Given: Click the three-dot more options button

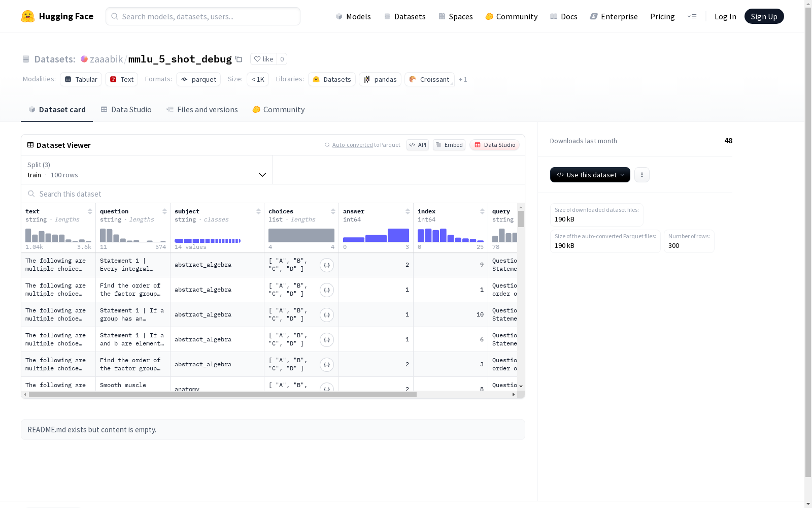Looking at the screenshot, I should [642, 175].
